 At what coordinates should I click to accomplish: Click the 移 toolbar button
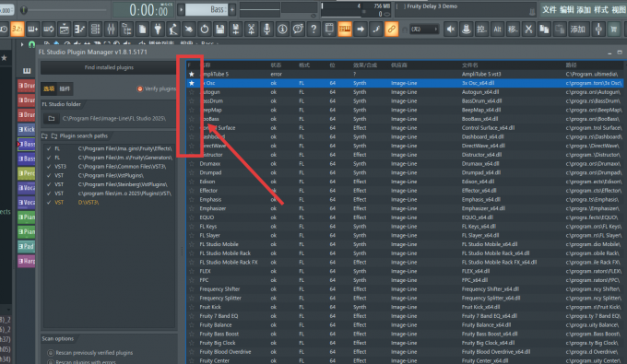click(x=513, y=29)
